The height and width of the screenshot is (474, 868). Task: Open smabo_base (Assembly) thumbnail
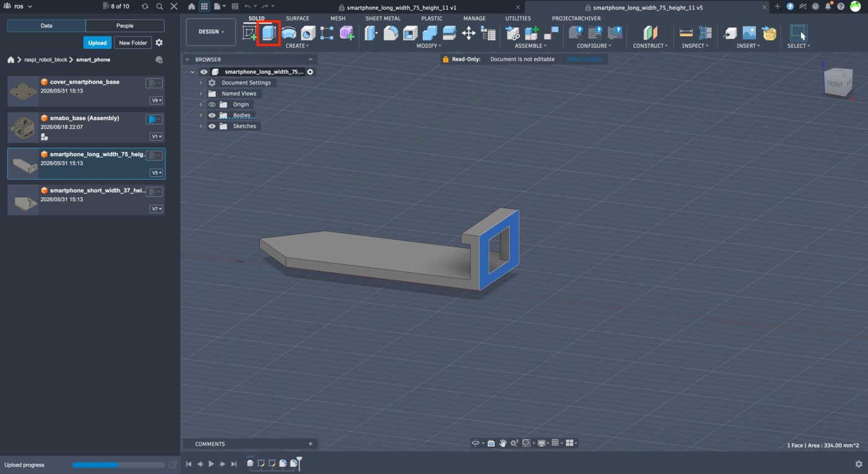(23, 127)
